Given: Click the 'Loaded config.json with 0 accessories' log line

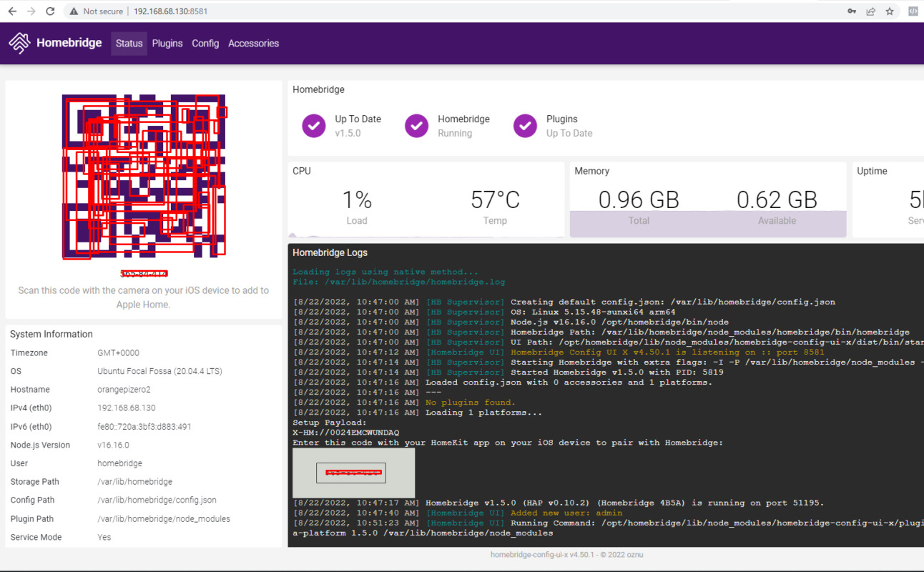Looking at the screenshot, I should coord(569,383).
